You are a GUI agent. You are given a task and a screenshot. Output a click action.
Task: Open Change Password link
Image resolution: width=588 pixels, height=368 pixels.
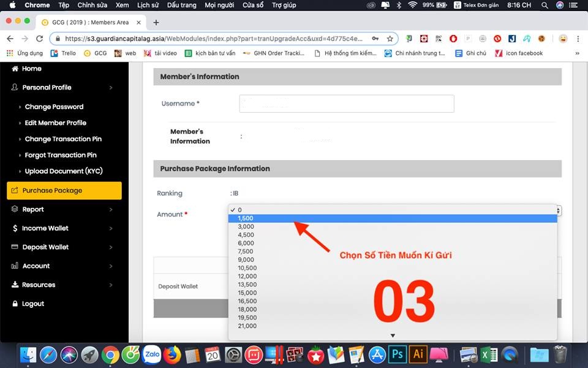[54, 107]
